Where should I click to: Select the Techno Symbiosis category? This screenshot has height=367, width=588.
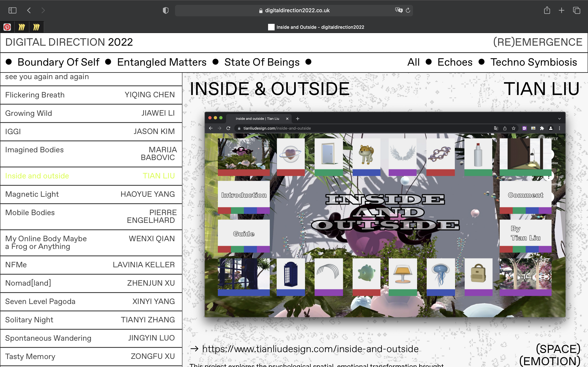pyautogui.click(x=533, y=62)
